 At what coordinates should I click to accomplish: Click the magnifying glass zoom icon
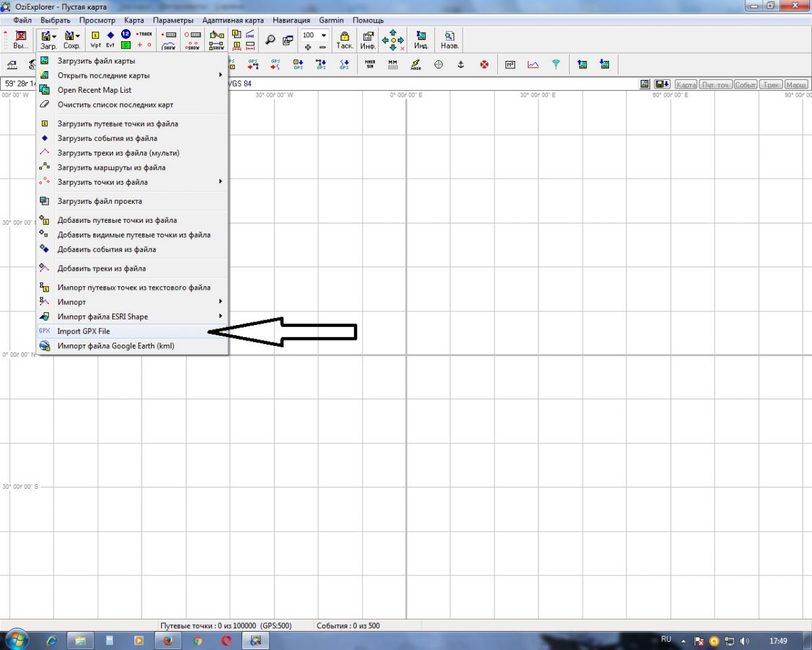(x=270, y=40)
